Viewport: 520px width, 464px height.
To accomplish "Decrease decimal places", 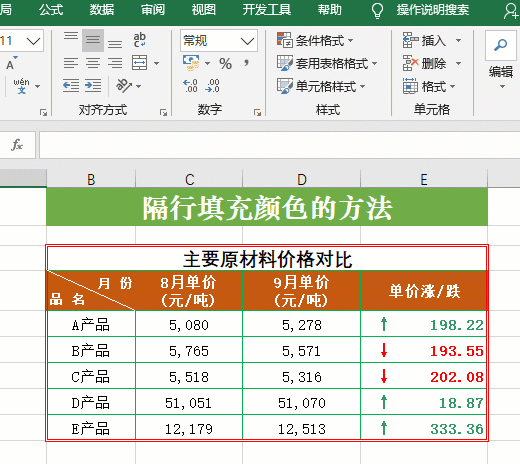I will tap(212, 86).
